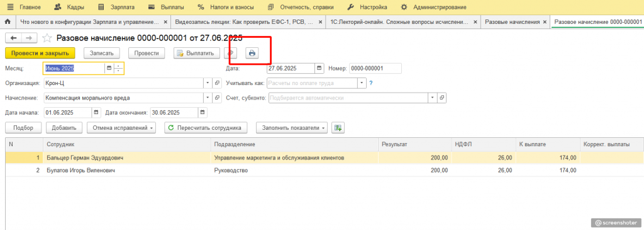The height and width of the screenshot is (230, 644).
Task: Open the Выплаты menu section
Action: [x=166, y=7]
